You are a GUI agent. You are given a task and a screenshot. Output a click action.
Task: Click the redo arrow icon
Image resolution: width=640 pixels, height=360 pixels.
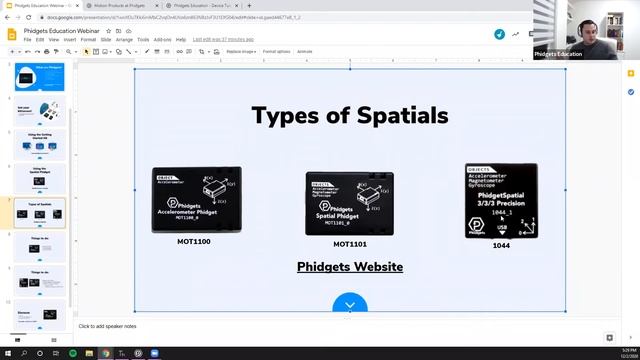click(37, 52)
